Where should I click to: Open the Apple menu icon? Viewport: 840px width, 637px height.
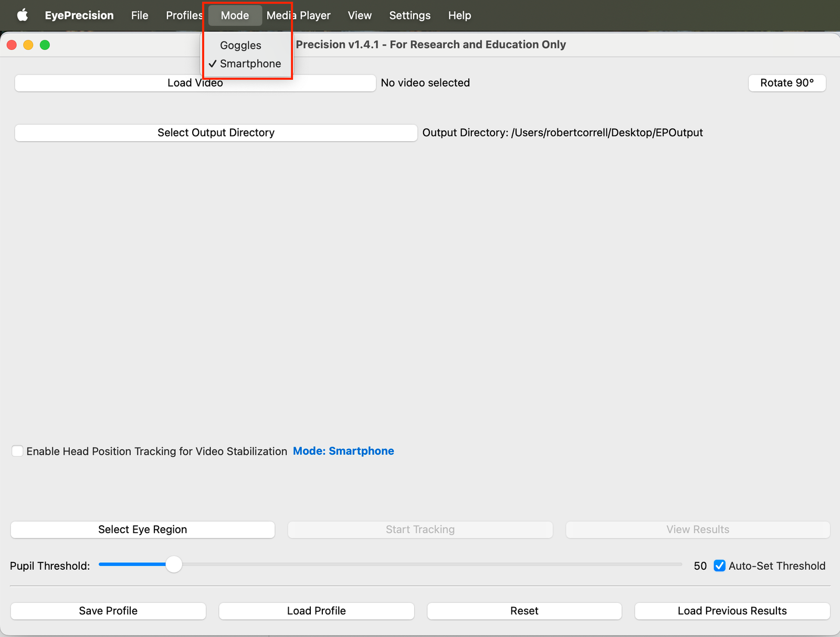[x=23, y=15]
